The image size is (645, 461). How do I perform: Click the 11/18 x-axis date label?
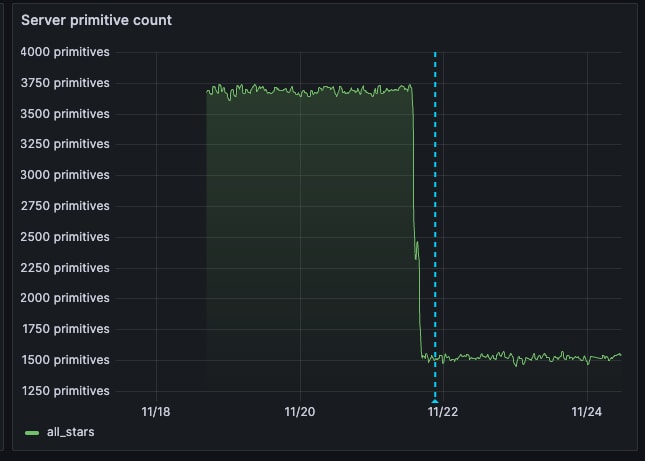click(x=157, y=411)
